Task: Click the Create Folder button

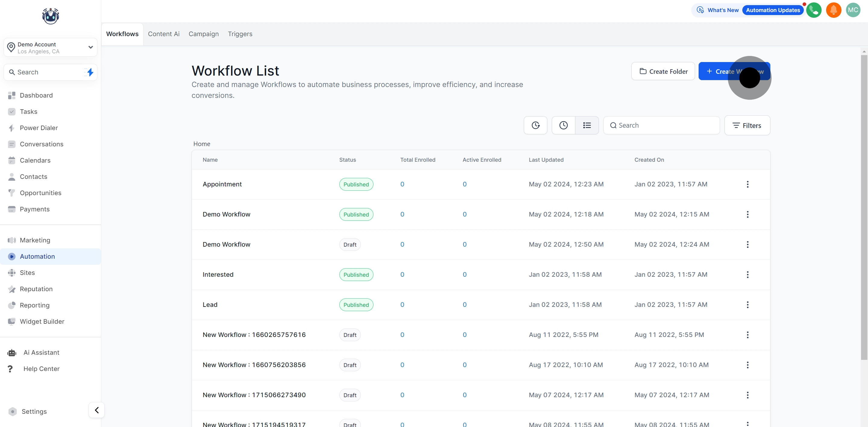Action: (x=662, y=71)
